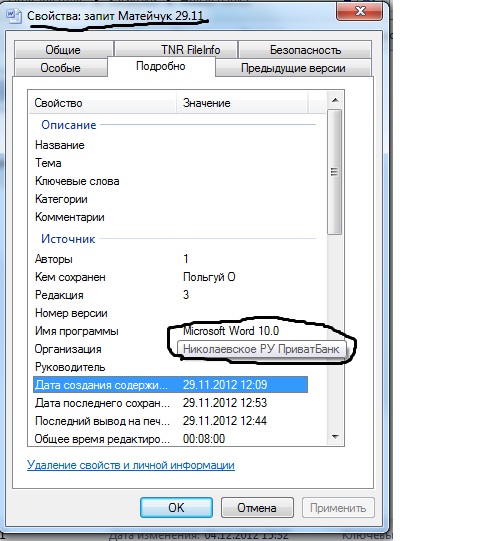The image size is (478, 541).
Task: Click the Отмена button
Action: (257, 508)
